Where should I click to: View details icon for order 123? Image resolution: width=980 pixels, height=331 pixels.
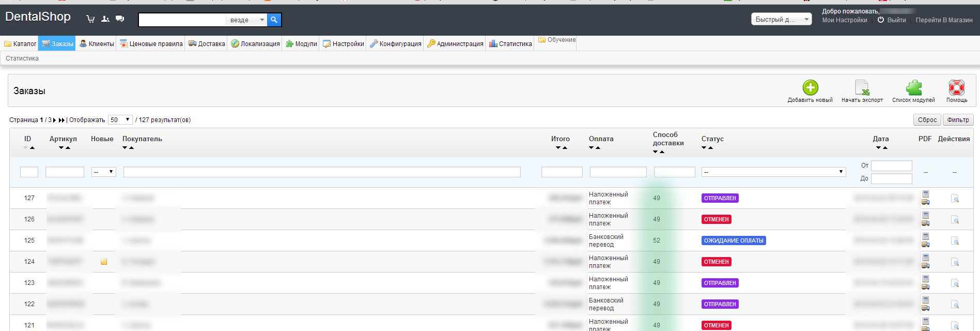pos(955,283)
